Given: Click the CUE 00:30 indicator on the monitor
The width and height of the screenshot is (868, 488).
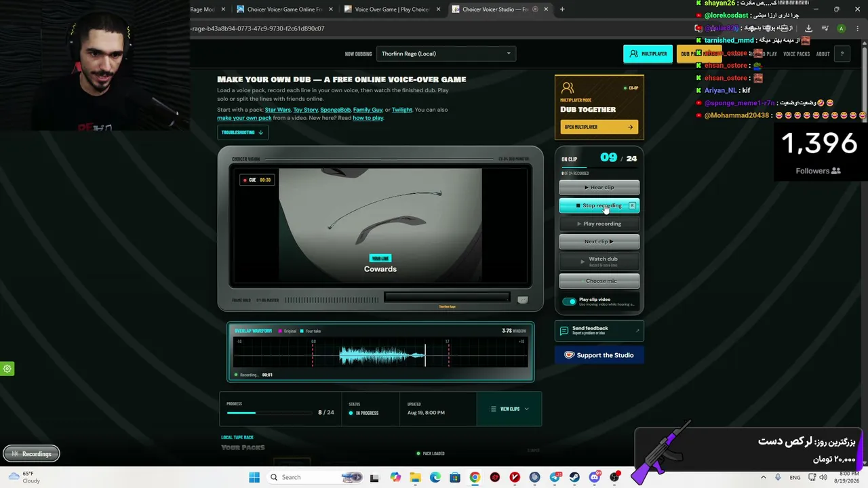Looking at the screenshot, I should point(256,180).
